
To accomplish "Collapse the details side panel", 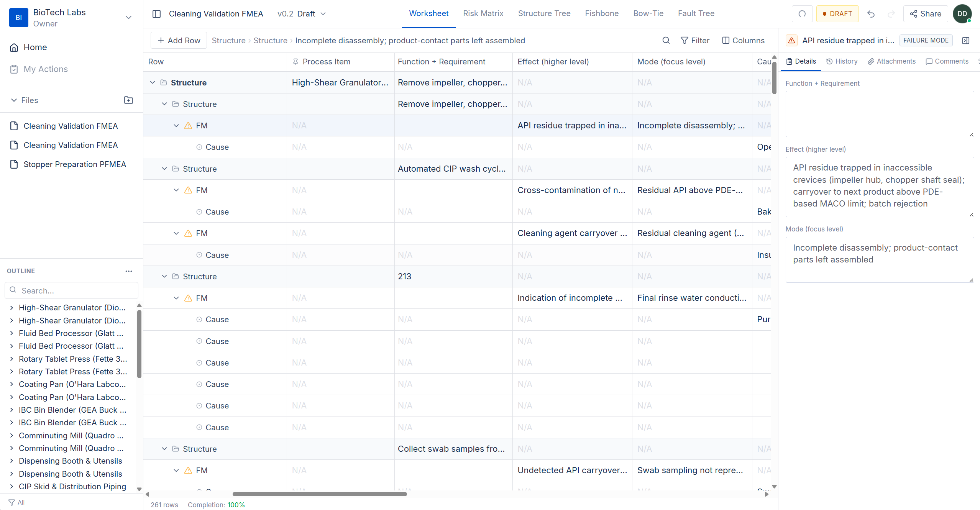I will (965, 40).
